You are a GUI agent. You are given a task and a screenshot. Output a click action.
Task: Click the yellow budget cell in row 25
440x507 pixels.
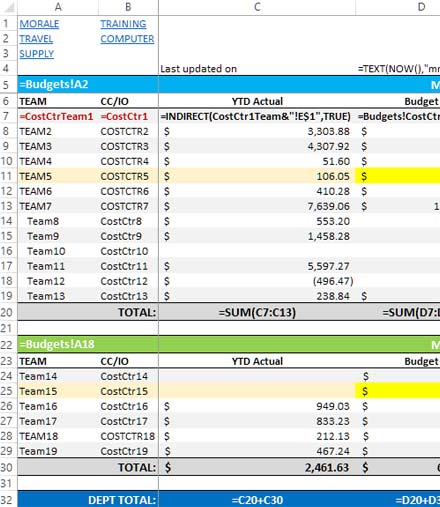click(x=398, y=391)
